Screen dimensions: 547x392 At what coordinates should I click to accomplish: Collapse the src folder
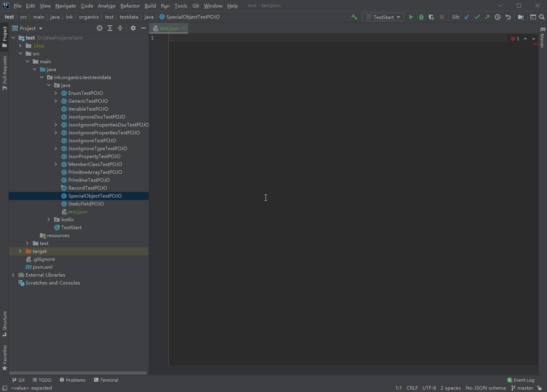click(20, 53)
